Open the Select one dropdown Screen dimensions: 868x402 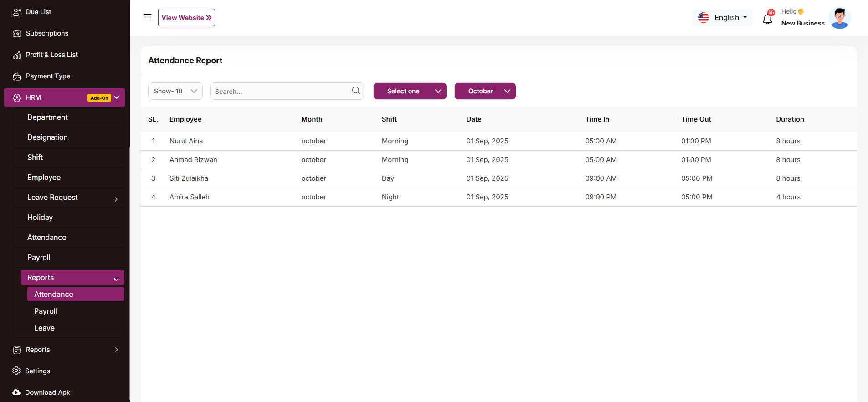point(410,91)
